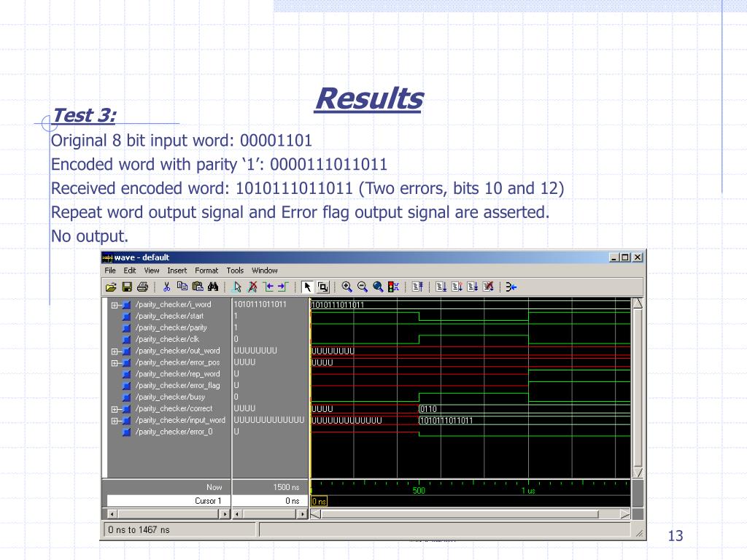
Task: Click the Run all icon
Action: point(472,287)
